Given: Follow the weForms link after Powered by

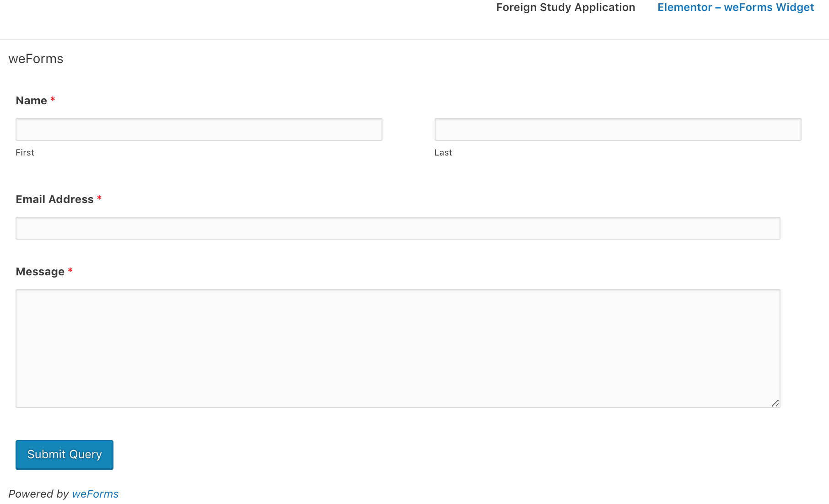Looking at the screenshot, I should [x=95, y=494].
